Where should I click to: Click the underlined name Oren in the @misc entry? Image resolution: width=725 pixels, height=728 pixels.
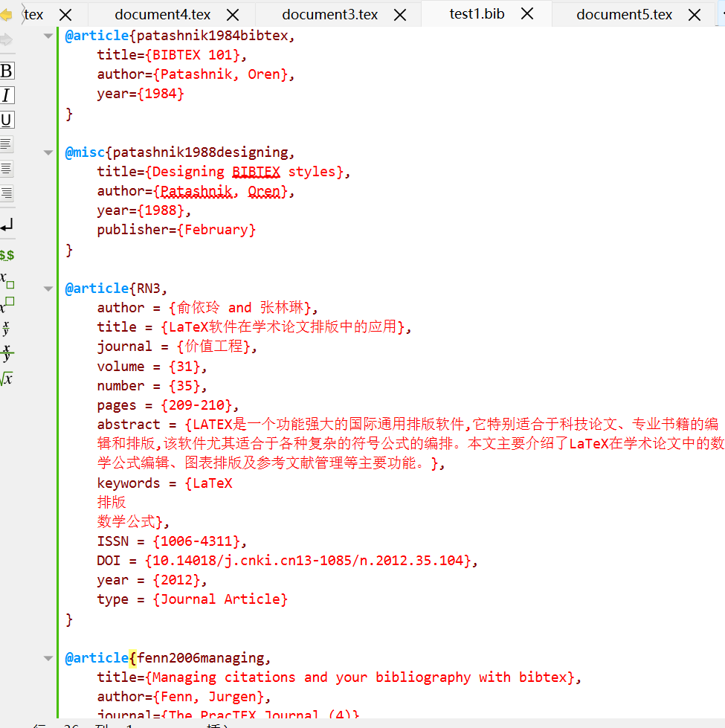(264, 191)
